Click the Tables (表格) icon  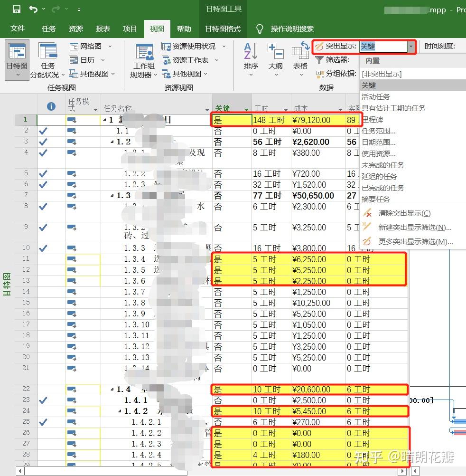tap(300, 50)
